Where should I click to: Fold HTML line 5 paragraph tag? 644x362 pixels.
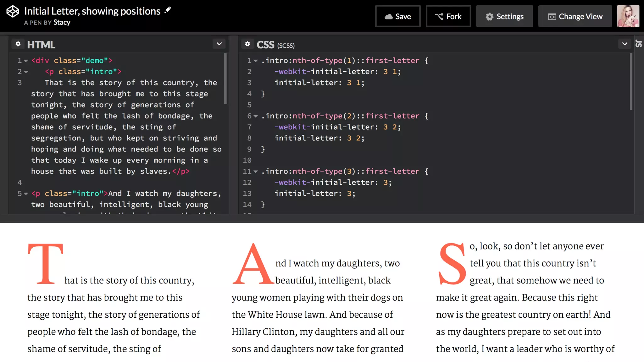tap(26, 194)
